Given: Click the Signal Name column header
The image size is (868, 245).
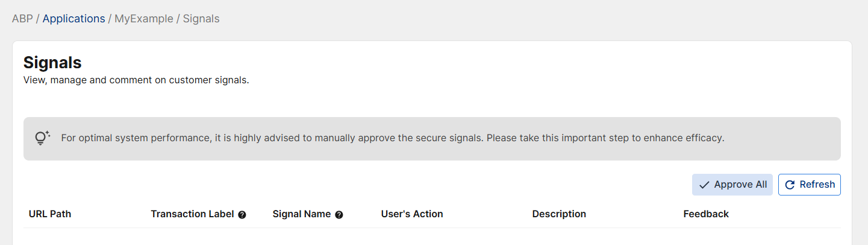Looking at the screenshot, I should click(302, 214).
